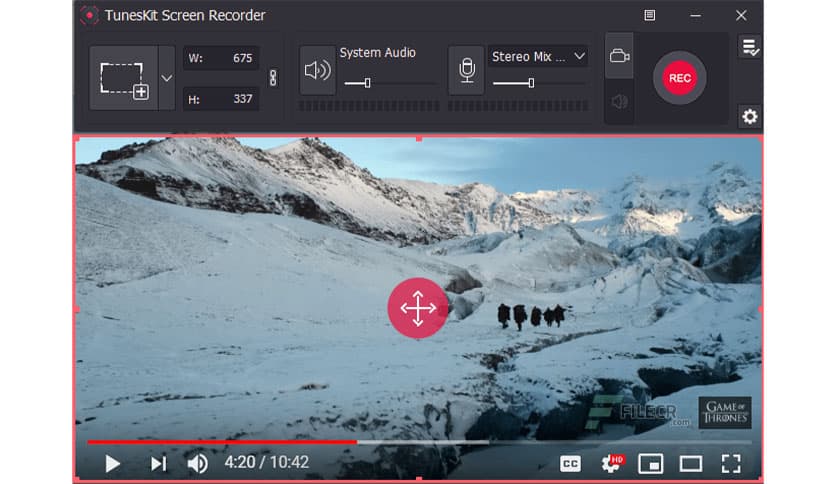Click the height field showing 337

[x=221, y=99]
